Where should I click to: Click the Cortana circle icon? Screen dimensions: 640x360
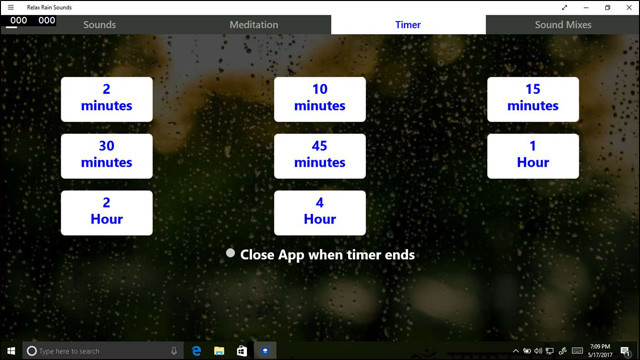(31, 351)
